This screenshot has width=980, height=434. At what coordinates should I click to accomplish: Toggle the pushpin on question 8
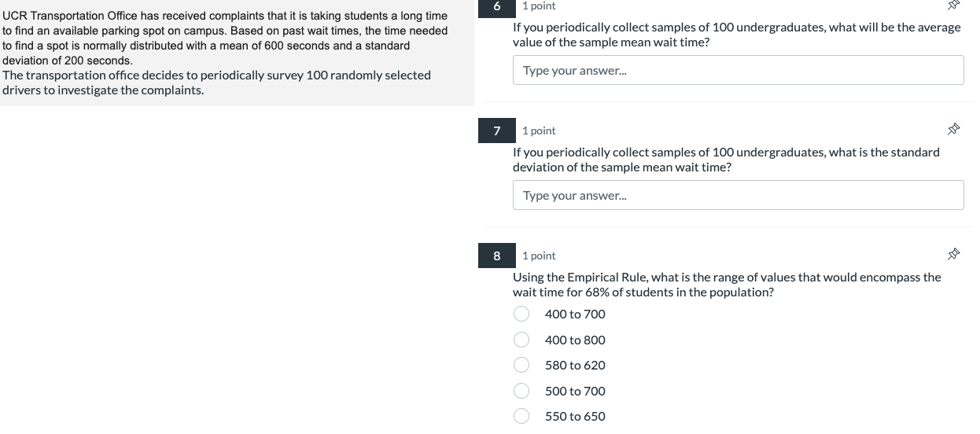(x=953, y=254)
